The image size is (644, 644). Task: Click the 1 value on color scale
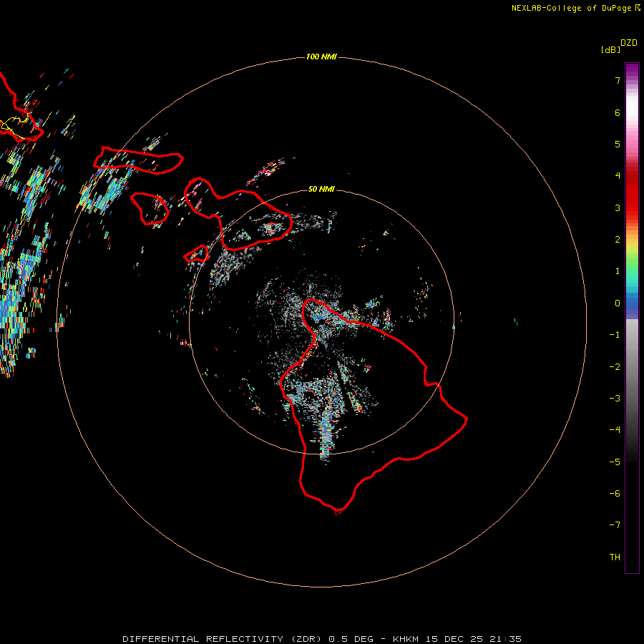618,271
